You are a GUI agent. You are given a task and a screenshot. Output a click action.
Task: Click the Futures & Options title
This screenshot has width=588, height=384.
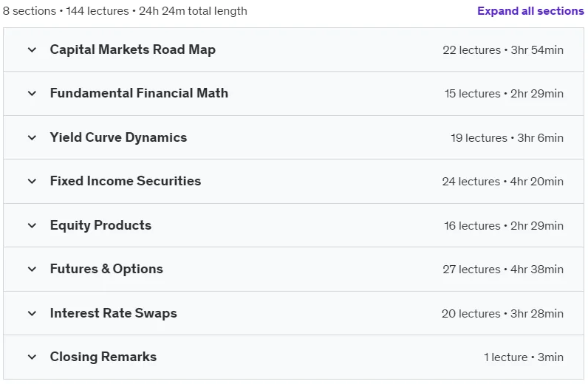point(106,269)
